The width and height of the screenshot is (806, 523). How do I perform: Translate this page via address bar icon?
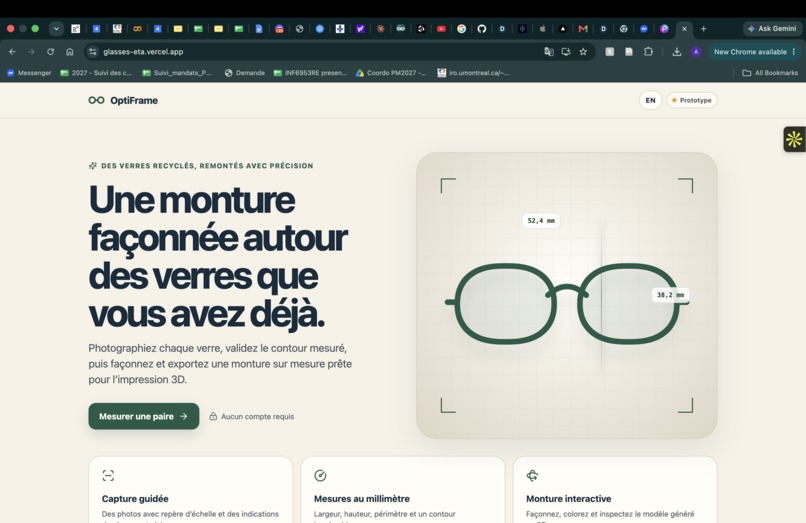[x=549, y=51]
